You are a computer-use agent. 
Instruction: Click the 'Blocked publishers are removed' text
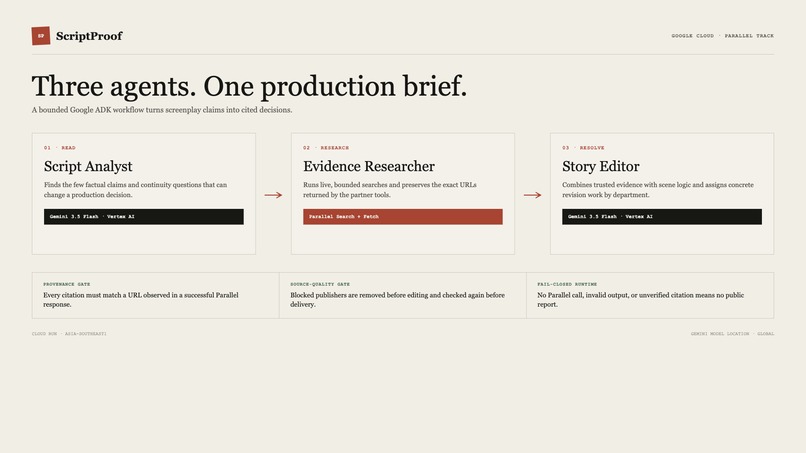click(397, 300)
